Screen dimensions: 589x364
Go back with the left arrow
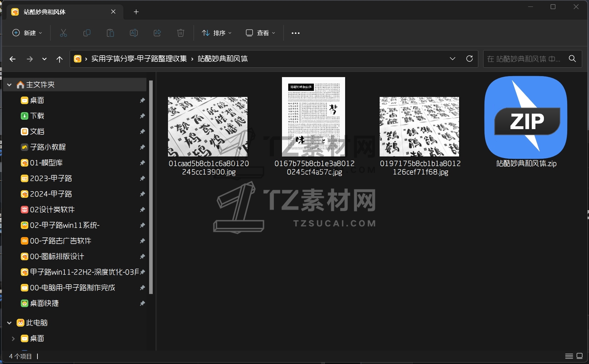pyautogui.click(x=13, y=59)
